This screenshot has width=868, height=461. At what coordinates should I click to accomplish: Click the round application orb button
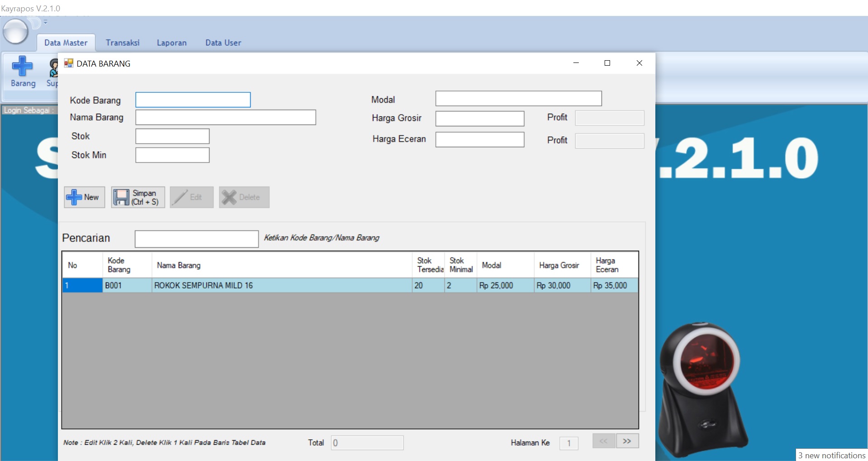pyautogui.click(x=15, y=32)
